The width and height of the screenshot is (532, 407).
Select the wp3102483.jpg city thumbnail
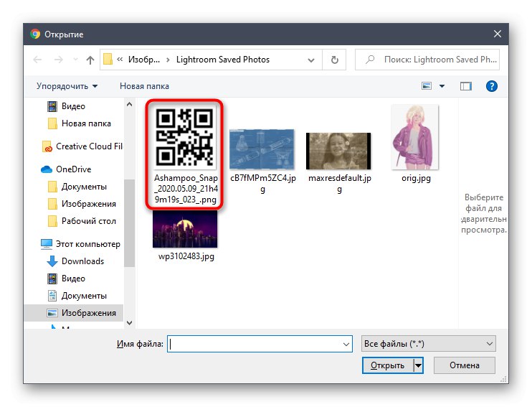point(185,229)
